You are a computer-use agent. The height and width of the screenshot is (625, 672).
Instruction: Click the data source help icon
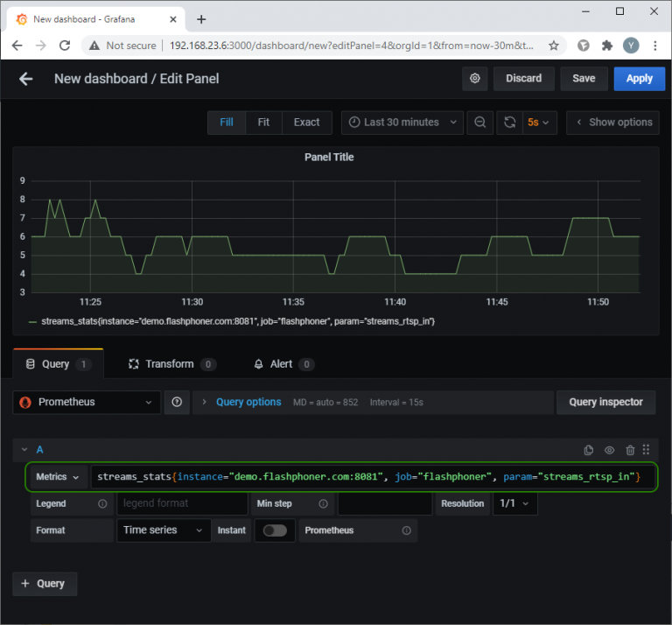(177, 402)
